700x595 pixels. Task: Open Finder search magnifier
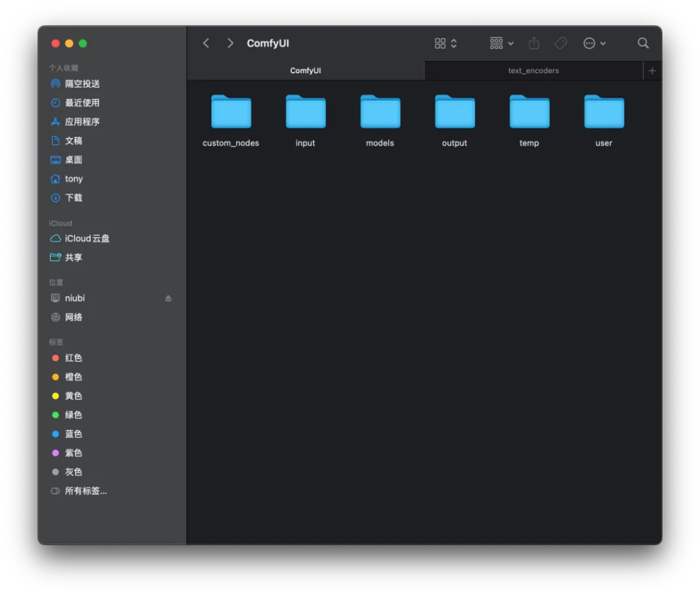[x=643, y=43]
